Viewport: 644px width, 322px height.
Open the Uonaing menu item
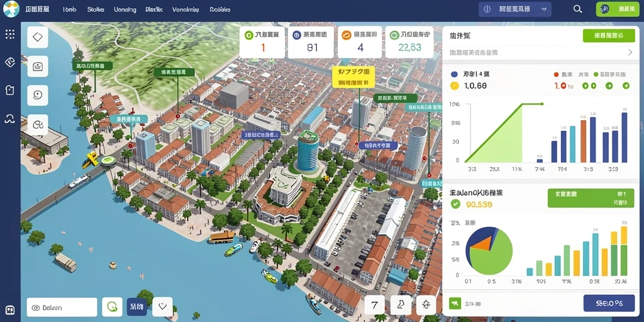pyautogui.click(x=125, y=9)
